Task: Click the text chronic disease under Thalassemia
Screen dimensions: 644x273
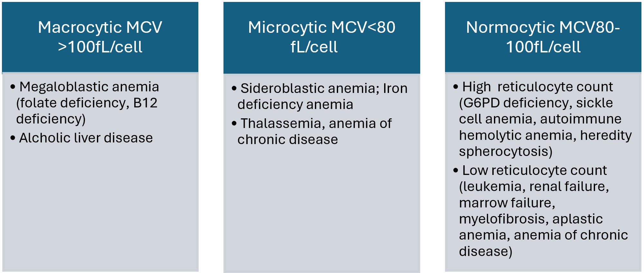Action: (288, 140)
